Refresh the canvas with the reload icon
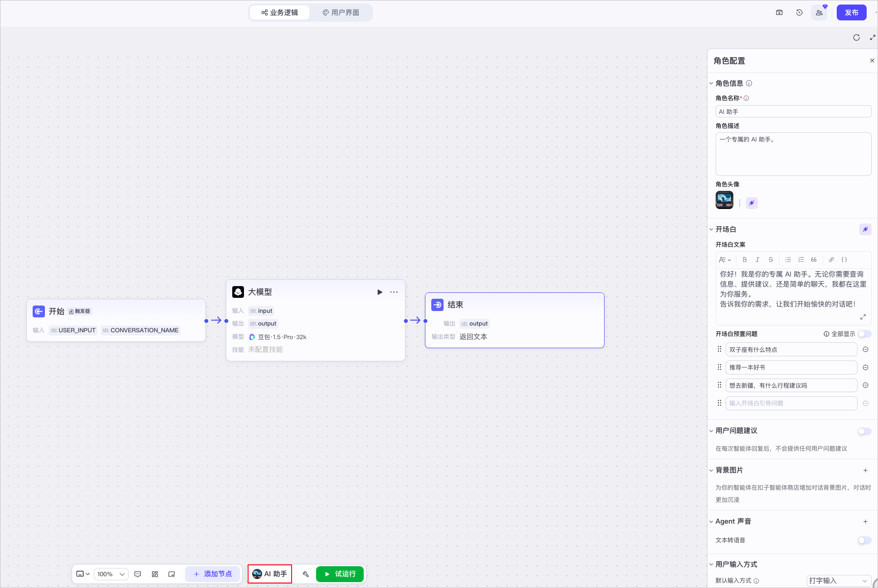The image size is (878, 588). (856, 38)
